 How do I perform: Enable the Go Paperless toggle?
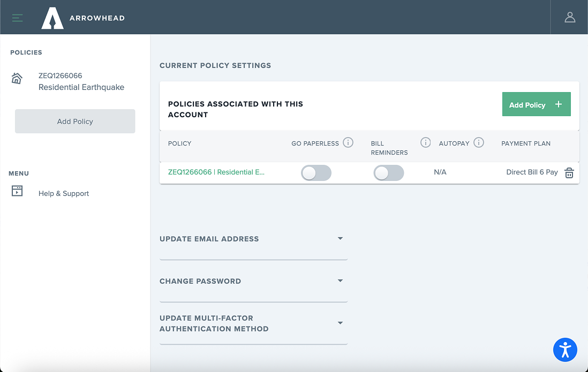click(316, 173)
